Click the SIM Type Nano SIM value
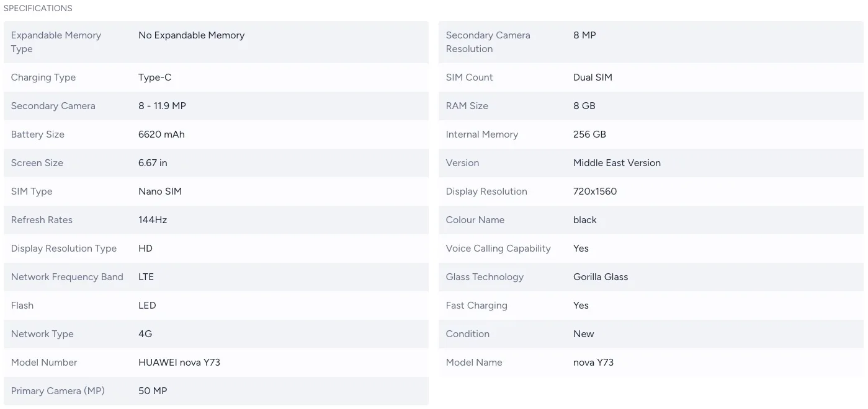This screenshot has height=409, width=868. click(160, 191)
